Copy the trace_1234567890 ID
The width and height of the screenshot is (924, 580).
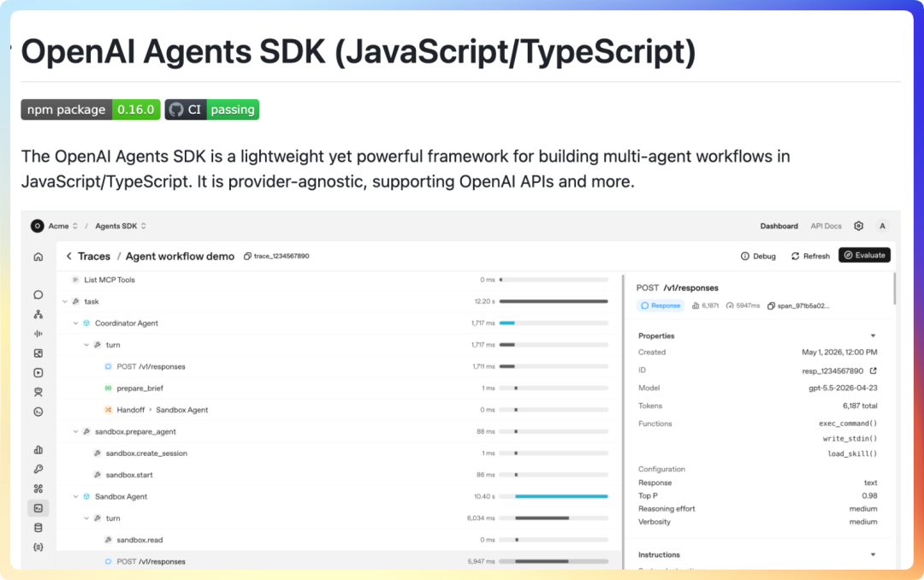(x=247, y=257)
